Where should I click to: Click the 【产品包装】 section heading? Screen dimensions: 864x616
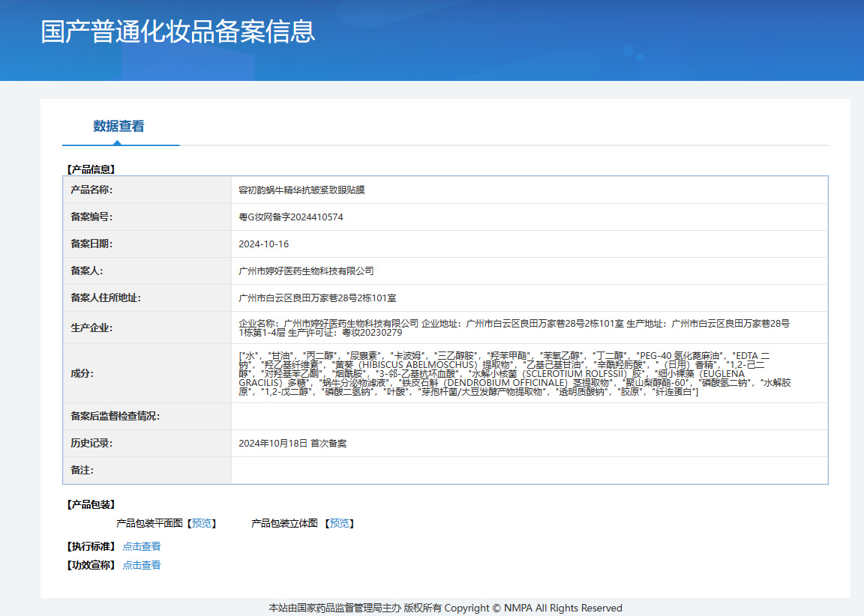coord(90,504)
